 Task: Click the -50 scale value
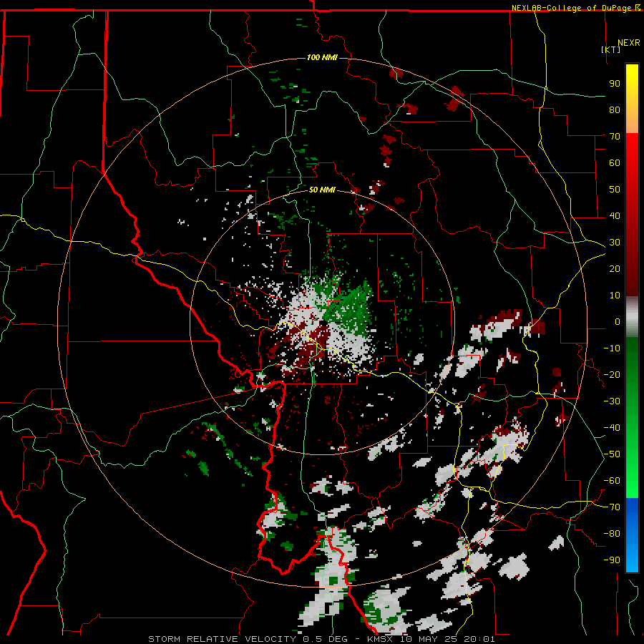tap(612, 454)
